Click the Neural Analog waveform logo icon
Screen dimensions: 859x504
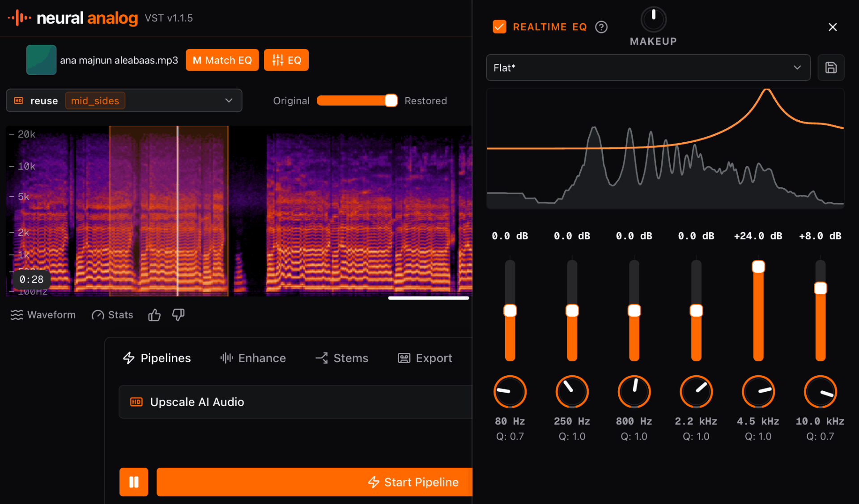click(19, 18)
